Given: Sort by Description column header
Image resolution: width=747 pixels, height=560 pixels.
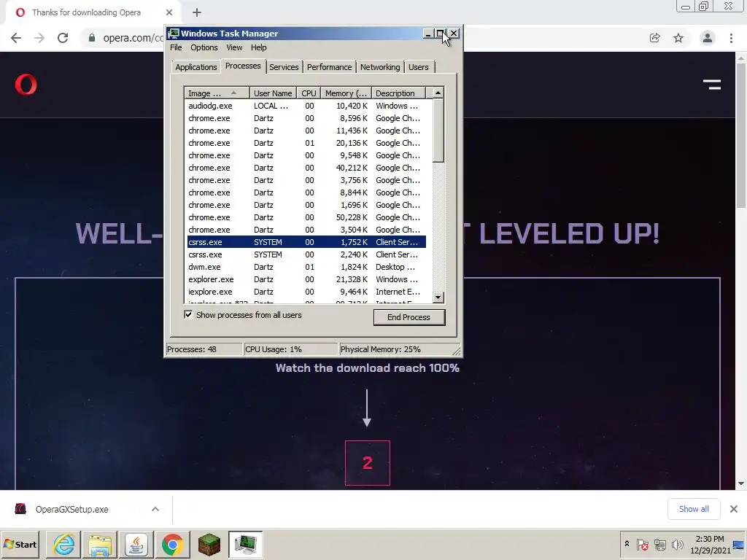Looking at the screenshot, I should pyautogui.click(x=398, y=93).
